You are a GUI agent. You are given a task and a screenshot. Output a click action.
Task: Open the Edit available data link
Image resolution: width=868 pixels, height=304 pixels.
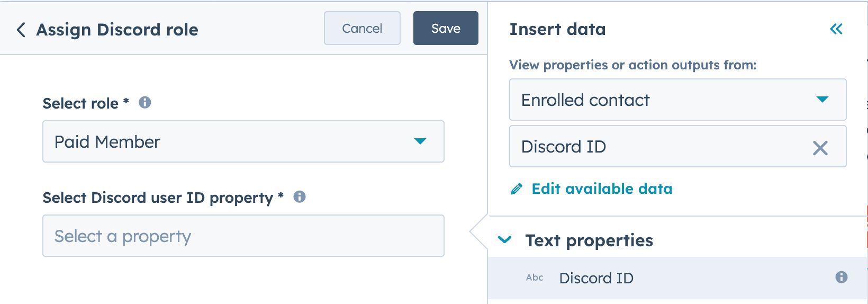click(x=602, y=189)
